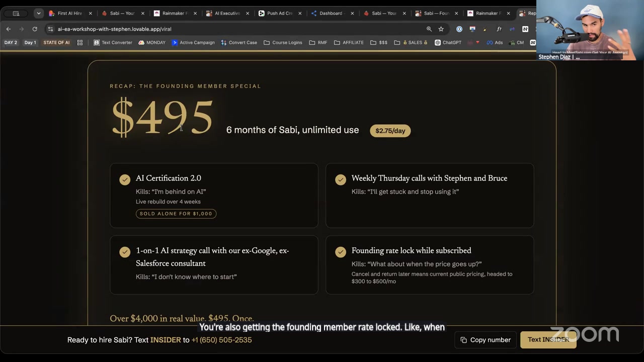
Task: Click the $495 price heading
Action: point(162,118)
